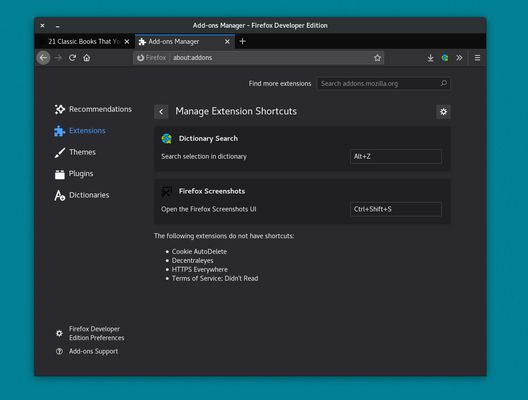Select Extensions in the sidebar
This screenshot has height=400, width=528.
[x=80, y=131]
